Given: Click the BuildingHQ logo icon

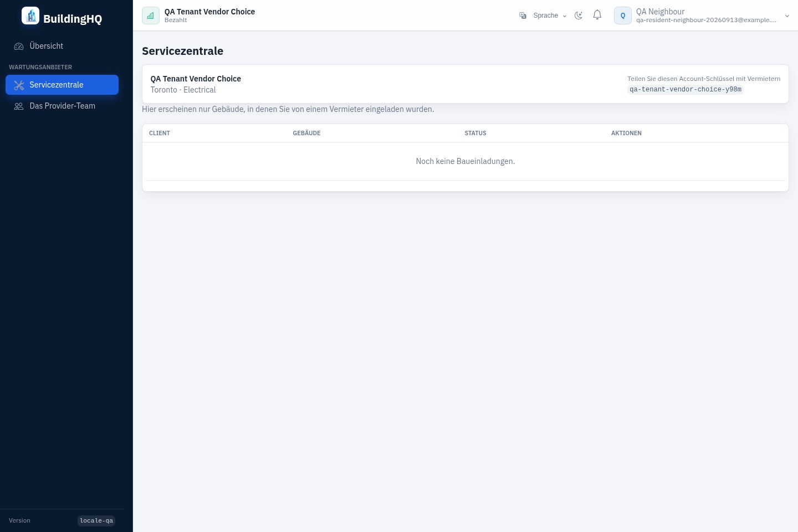Looking at the screenshot, I should tap(30, 16).
